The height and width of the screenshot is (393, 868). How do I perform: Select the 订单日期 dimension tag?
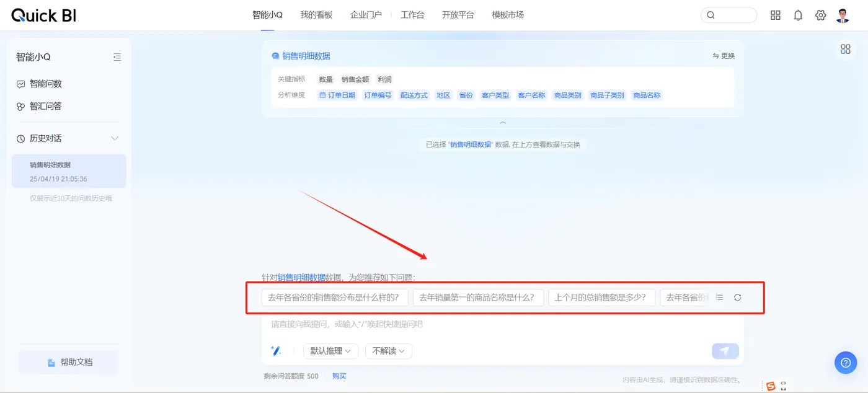(337, 95)
